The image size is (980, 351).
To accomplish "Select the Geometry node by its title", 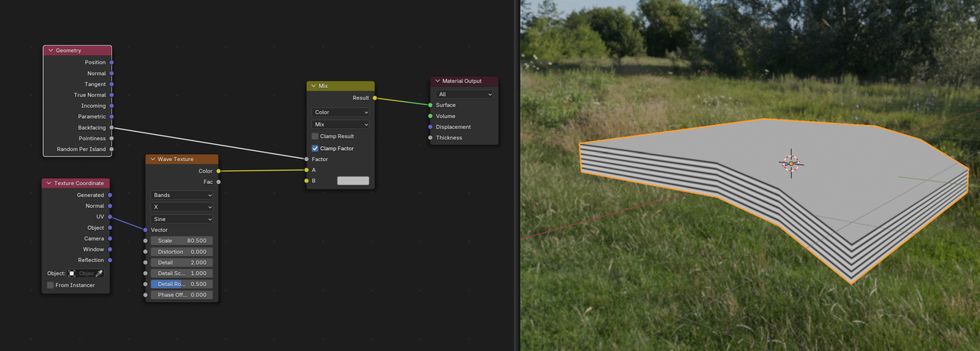I will coord(68,51).
